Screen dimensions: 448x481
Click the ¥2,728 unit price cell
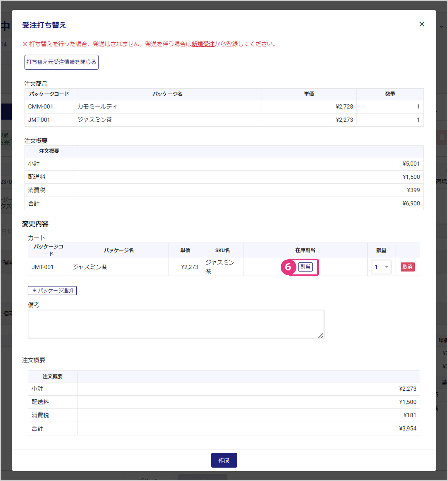[x=344, y=107]
